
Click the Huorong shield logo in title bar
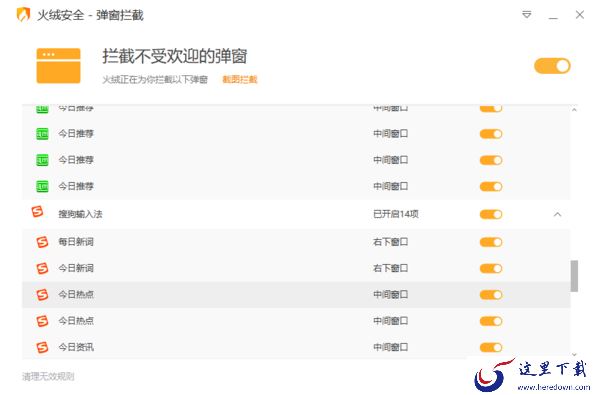pyautogui.click(x=23, y=15)
